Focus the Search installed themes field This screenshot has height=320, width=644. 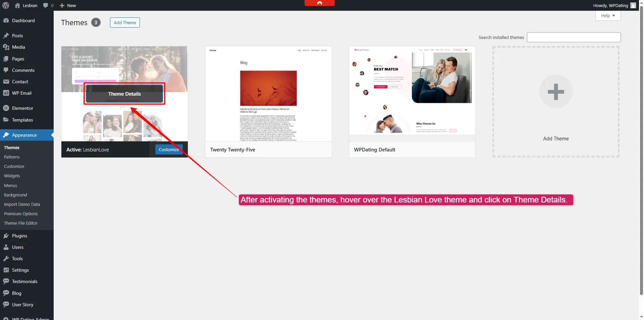click(x=574, y=37)
